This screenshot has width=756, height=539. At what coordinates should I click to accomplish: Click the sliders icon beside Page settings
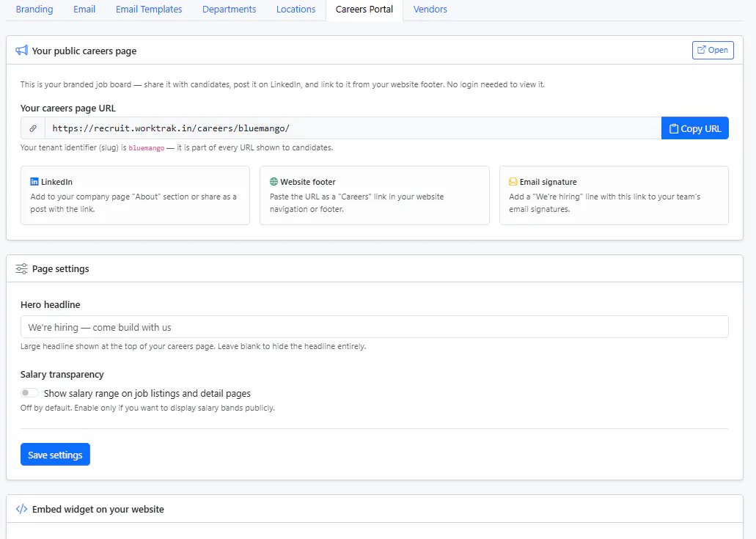point(22,268)
